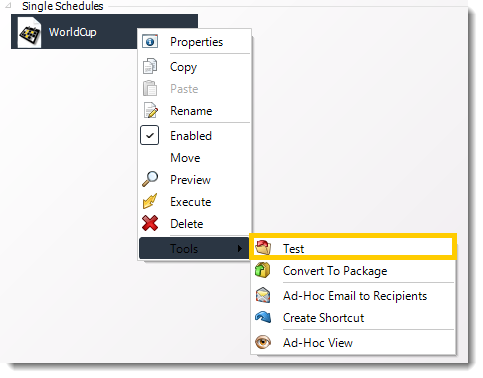Image resolution: width=483 pixels, height=378 pixels.
Task: Click the Preview magnifying glass icon
Action: click(x=150, y=179)
